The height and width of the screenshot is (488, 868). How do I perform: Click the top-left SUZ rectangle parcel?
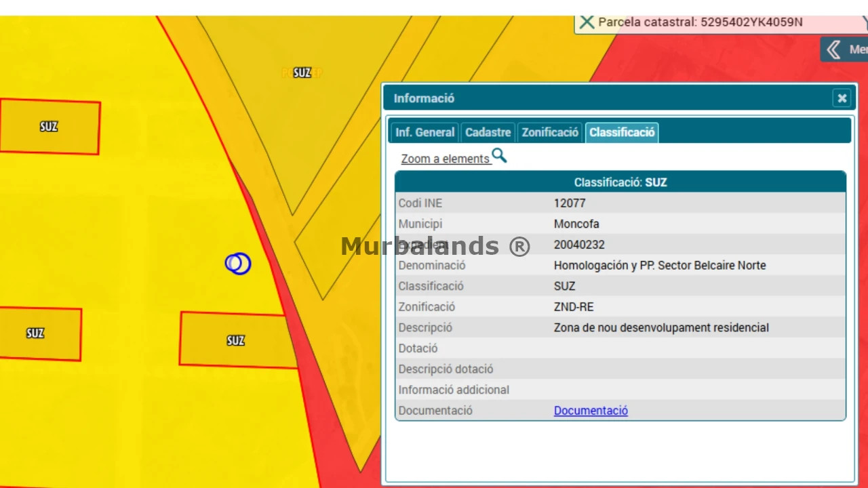click(x=50, y=127)
